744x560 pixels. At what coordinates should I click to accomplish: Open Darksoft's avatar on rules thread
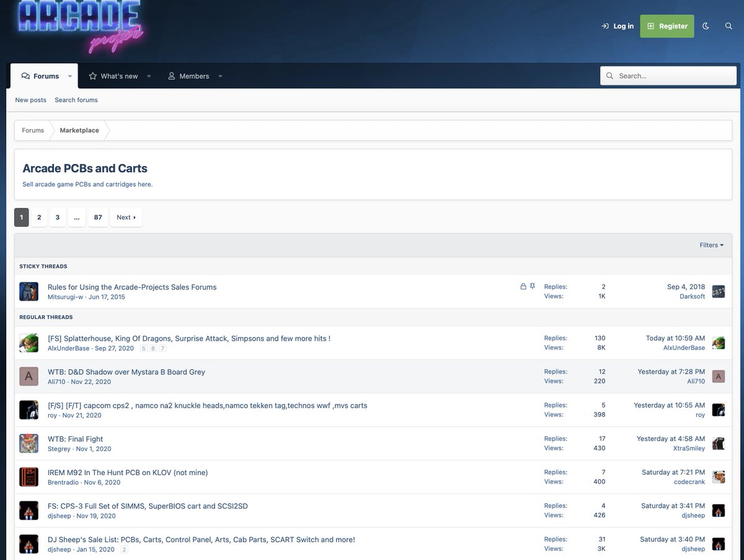click(x=719, y=292)
